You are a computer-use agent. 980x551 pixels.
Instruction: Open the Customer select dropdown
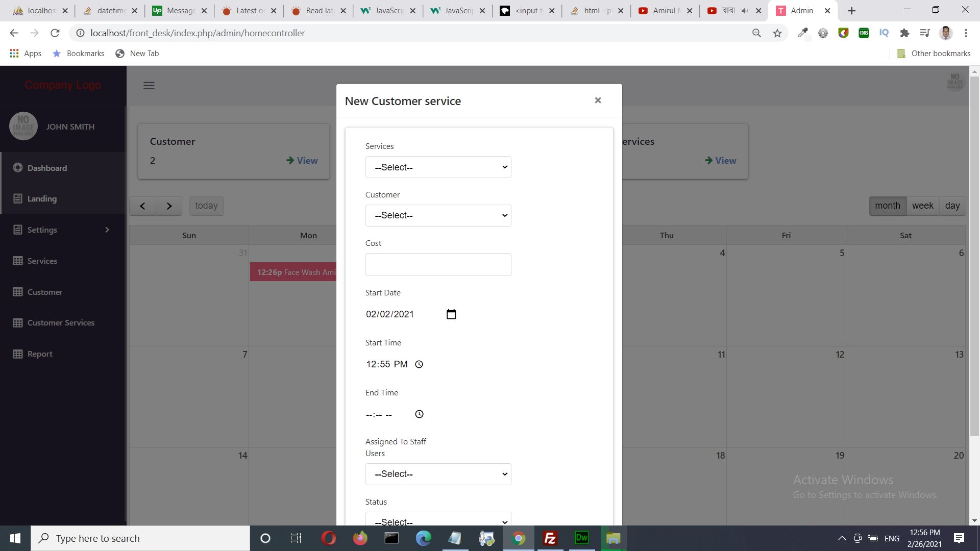click(438, 215)
